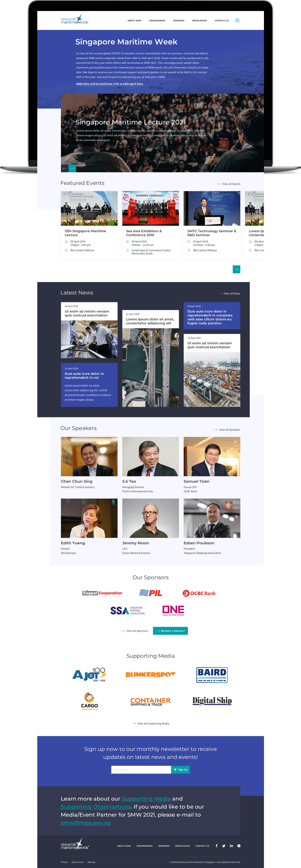The image size is (301, 868).
Task: Go to previous hero slide arrow
Action: (65, 168)
